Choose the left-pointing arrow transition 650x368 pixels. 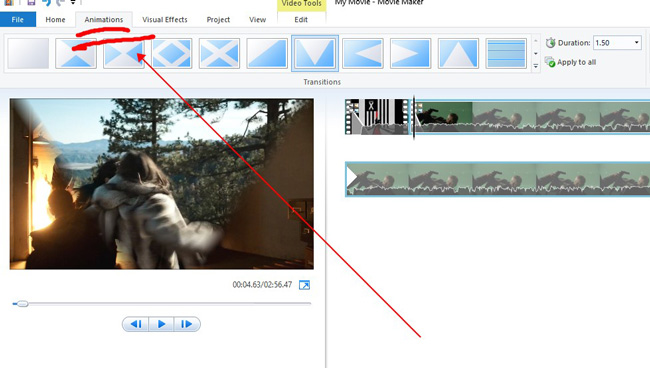click(363, 53)
